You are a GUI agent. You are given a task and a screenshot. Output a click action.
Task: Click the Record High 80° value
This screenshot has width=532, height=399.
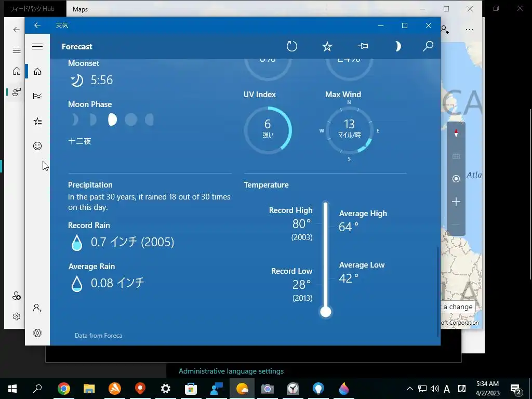(x=302, y=224)
